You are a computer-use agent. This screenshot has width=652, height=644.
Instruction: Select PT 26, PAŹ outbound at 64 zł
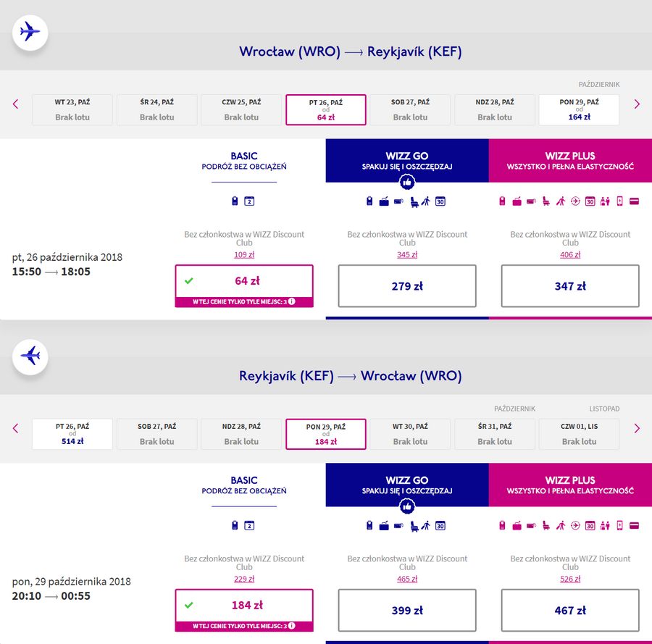point(325,110)
